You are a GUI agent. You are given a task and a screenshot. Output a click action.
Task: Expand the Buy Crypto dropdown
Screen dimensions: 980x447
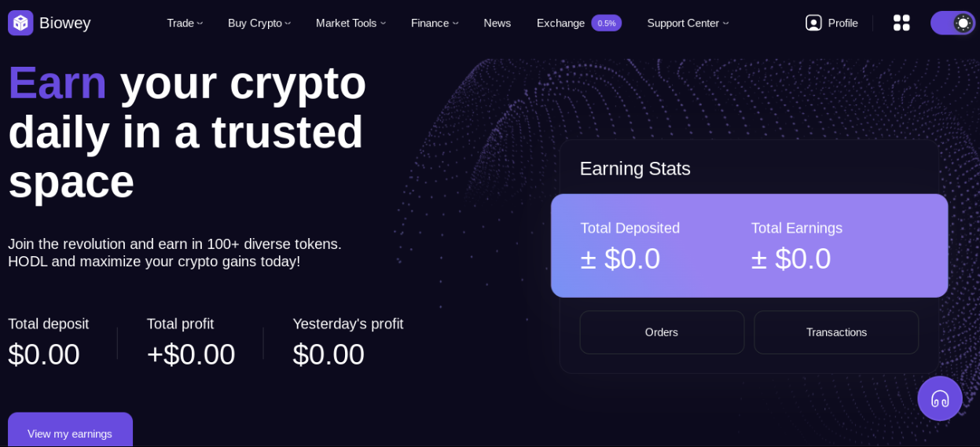(x=259, y=23)
